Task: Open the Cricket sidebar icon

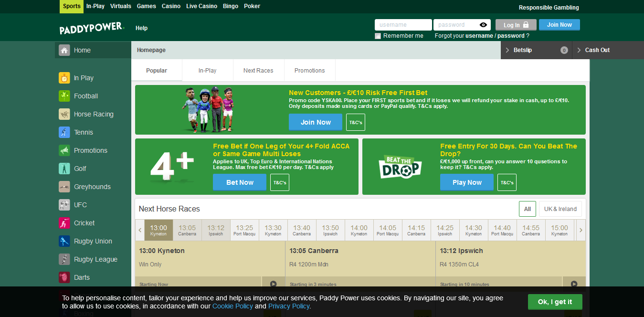Action: point(64,223)
